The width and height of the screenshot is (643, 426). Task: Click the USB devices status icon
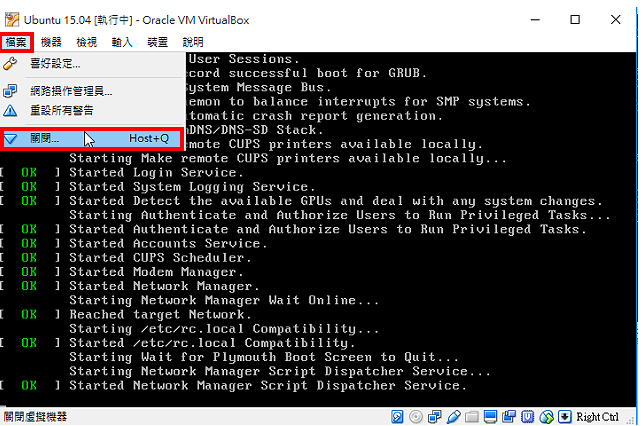(x=453, y=417)
